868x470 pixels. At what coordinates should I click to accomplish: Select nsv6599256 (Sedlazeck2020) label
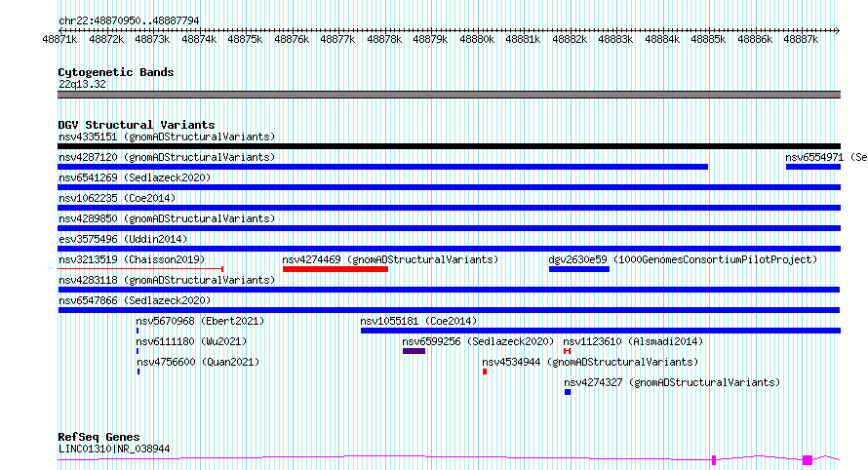[478, 341]
